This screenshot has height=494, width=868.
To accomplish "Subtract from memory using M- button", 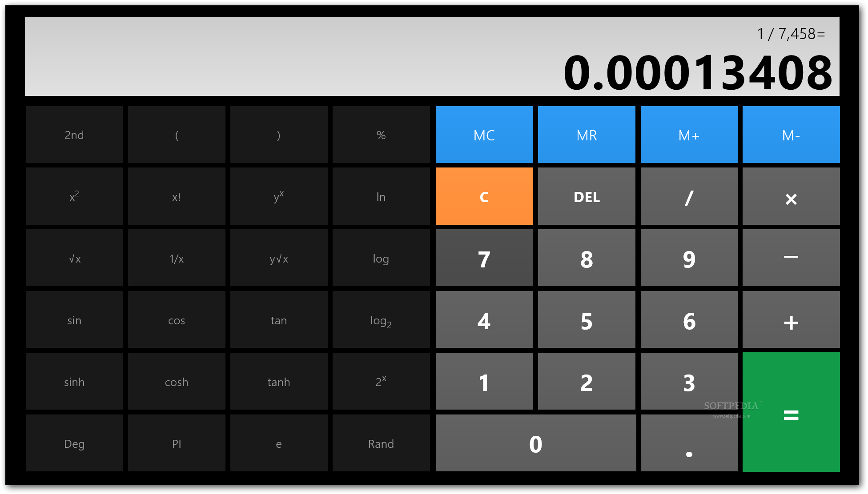I will point(791,134).
